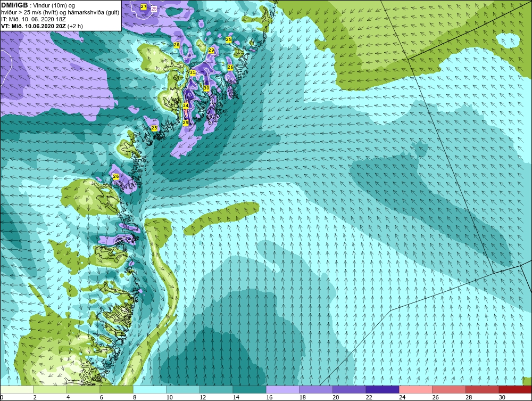Click the legend scale number 4

coord(68,397)
